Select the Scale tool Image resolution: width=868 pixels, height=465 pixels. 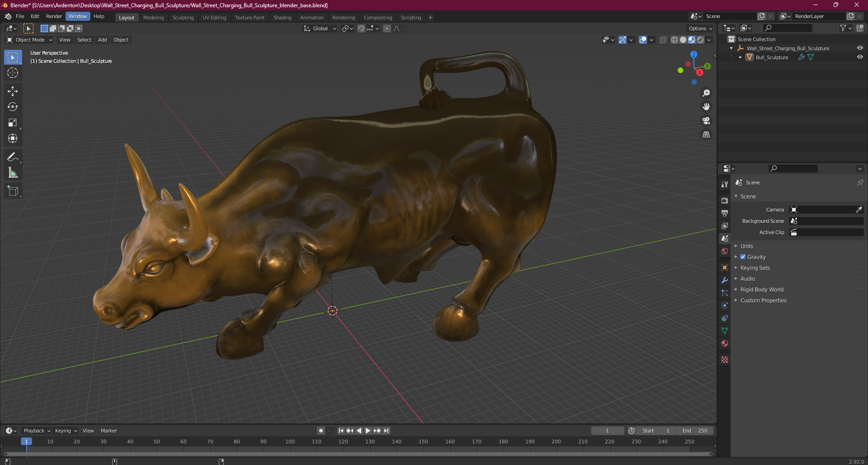pyautogui.click(x=13, y=123)
